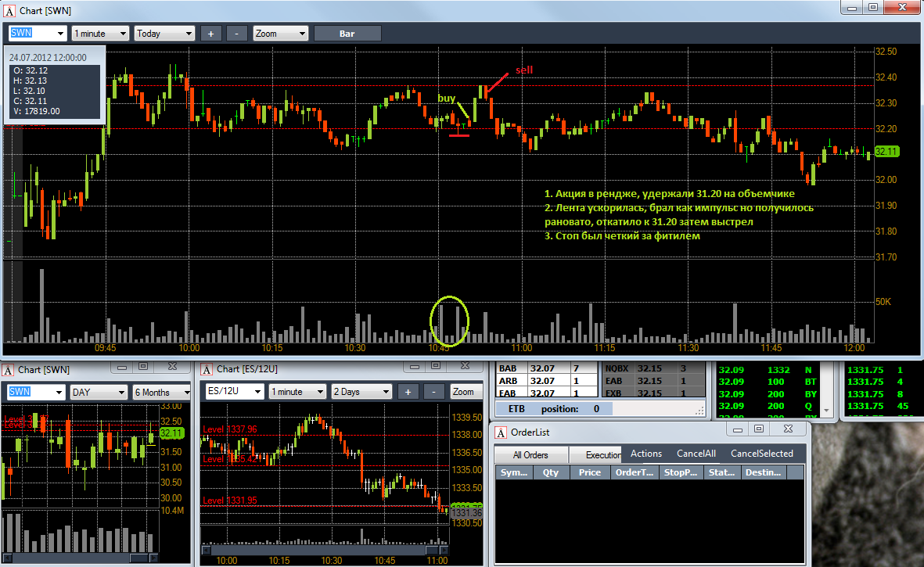This screenshot has width=924, height=567.
Task: Click the BAB 32.07 bid row
Action: pyautogui.click(x=546, y=368)
